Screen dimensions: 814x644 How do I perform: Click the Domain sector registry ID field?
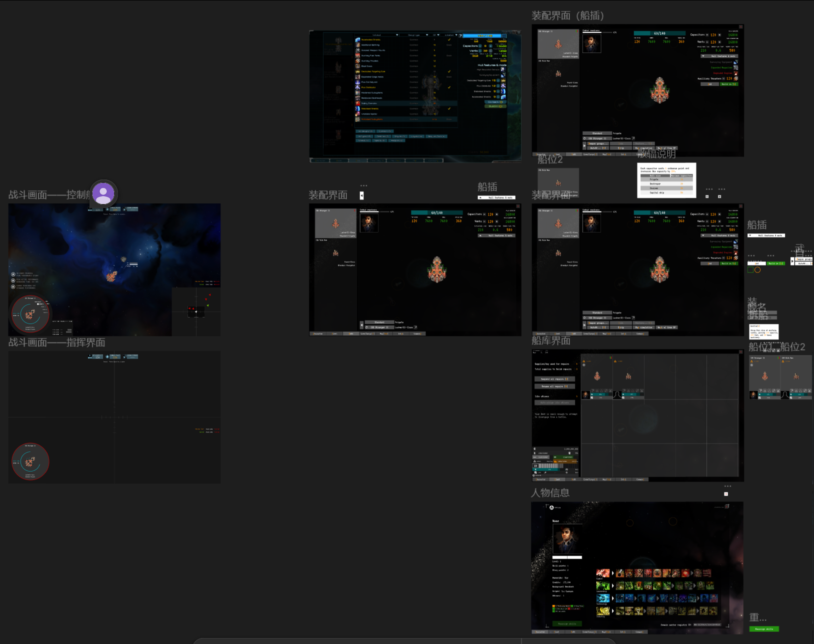(x=707, y=624)
